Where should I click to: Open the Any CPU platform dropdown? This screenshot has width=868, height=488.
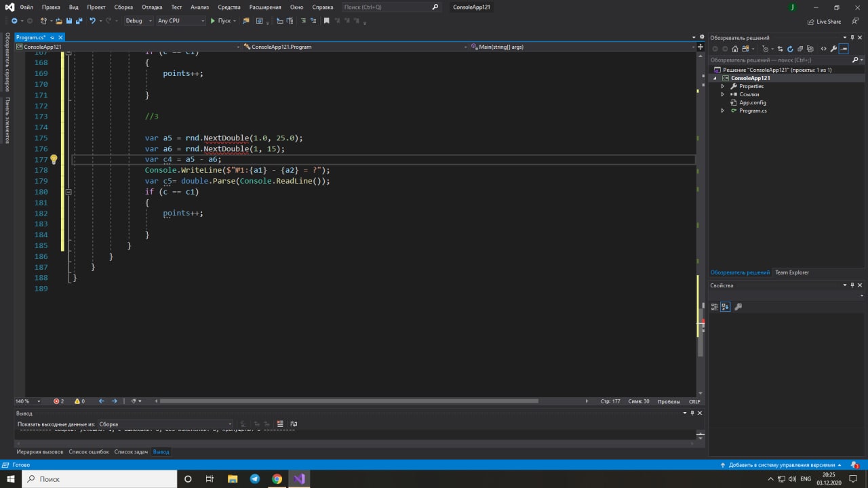[180, 21]
